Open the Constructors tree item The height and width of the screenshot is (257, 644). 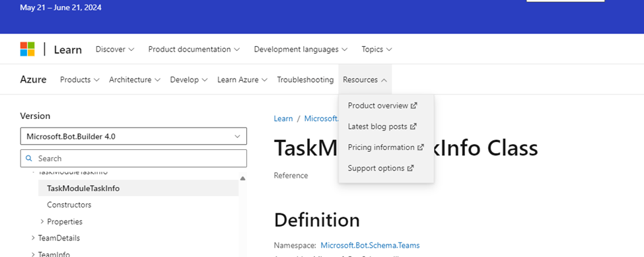coord(69,204)
